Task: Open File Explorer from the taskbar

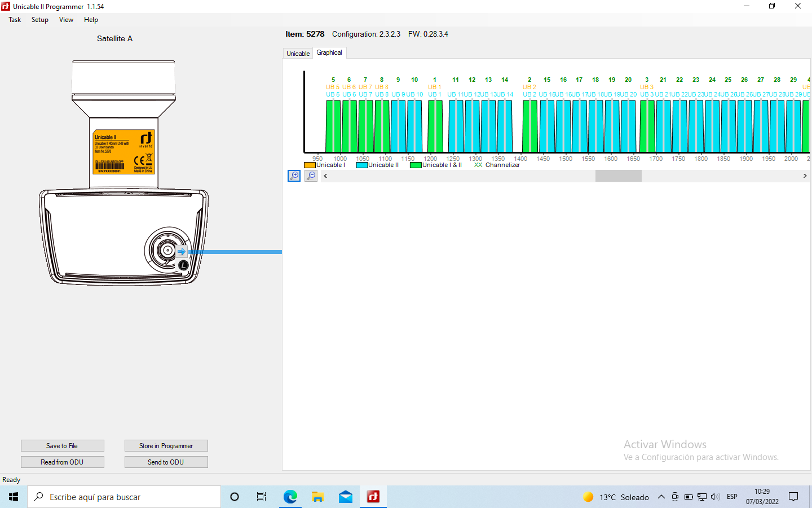Action: coord(318,497)
